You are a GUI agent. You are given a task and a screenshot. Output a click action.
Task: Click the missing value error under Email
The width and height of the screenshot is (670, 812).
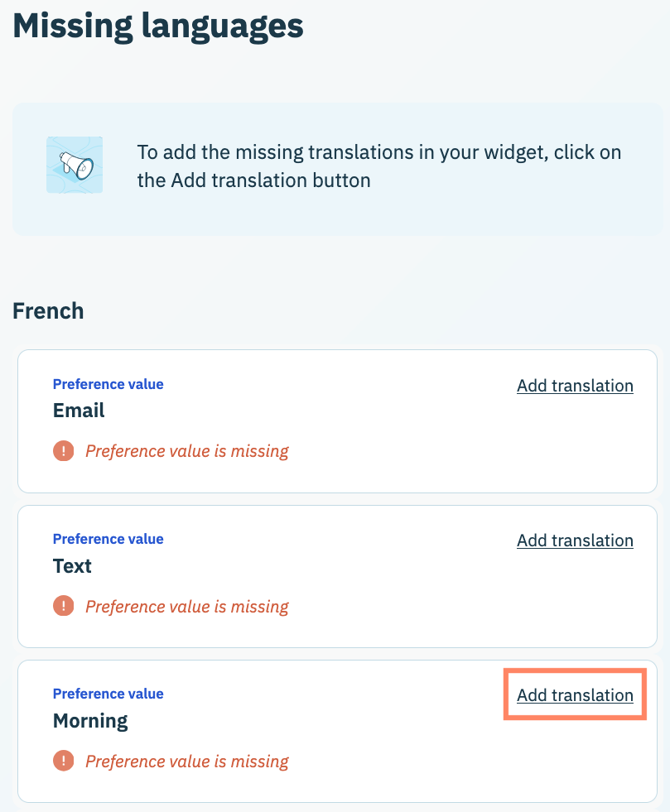coord(187,451)
